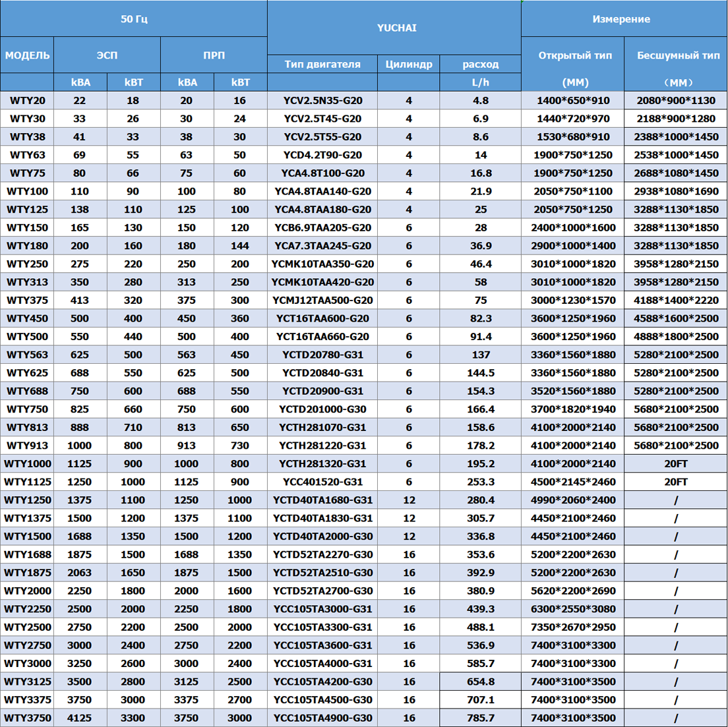Select silent type size 4188*1400*2220
Image resolution: width=728 pixels, height=727 pixels.
[x=676, y=300]
